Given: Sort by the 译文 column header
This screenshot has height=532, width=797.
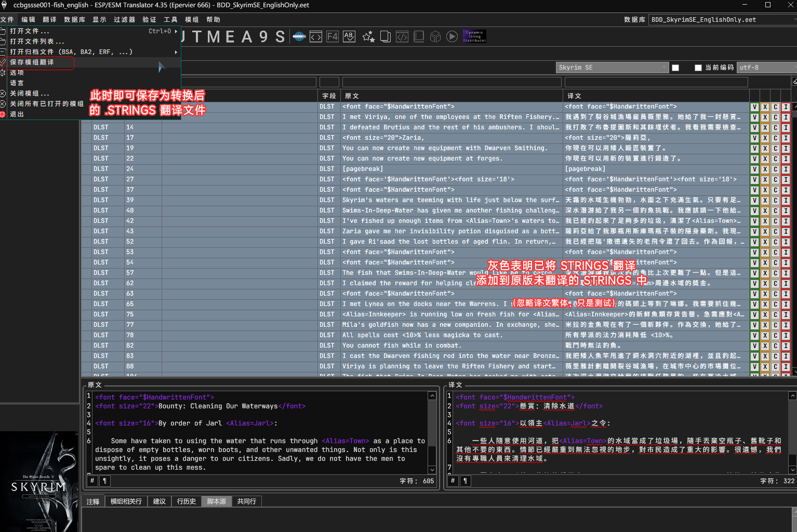Looking at the screenshot, I should [656, 96].
